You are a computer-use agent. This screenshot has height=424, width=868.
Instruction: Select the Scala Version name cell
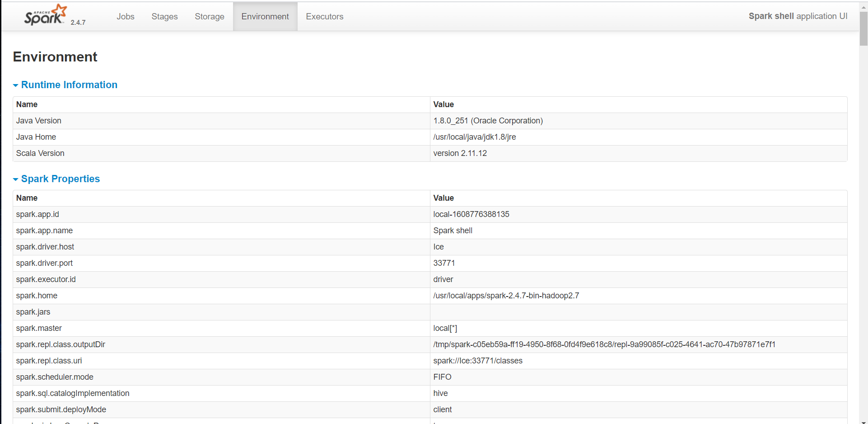[221, 153]
